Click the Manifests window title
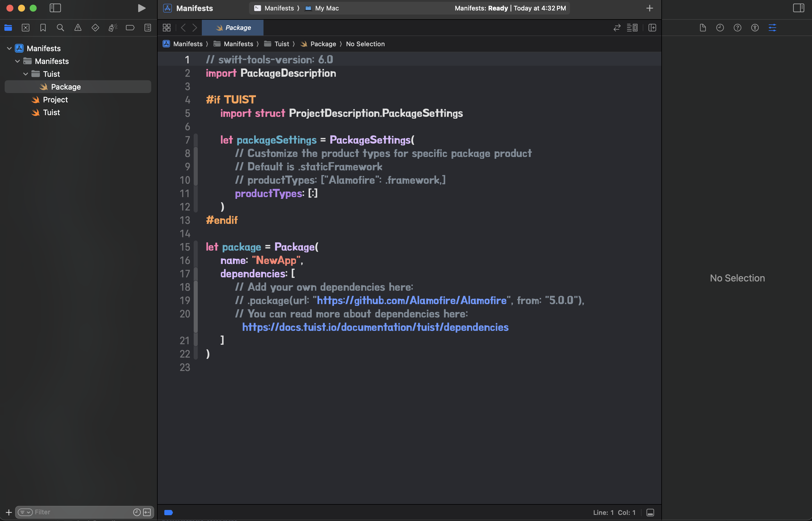The image size is (812, 521). click(195, 8)
